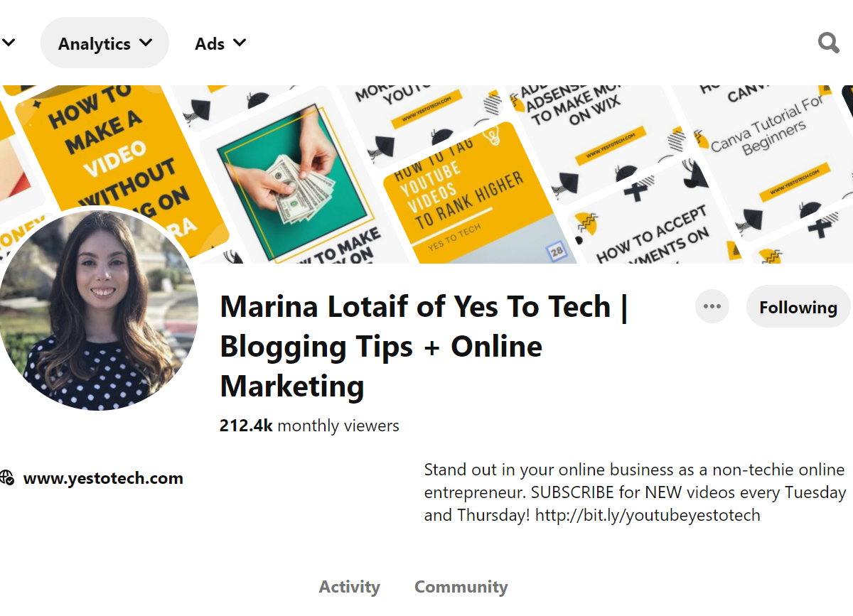Image resolution: width=853 pixels, height=616 pixels.
Task: Click the 212.4k monthly viewers text
Action: tap(309, 426)
